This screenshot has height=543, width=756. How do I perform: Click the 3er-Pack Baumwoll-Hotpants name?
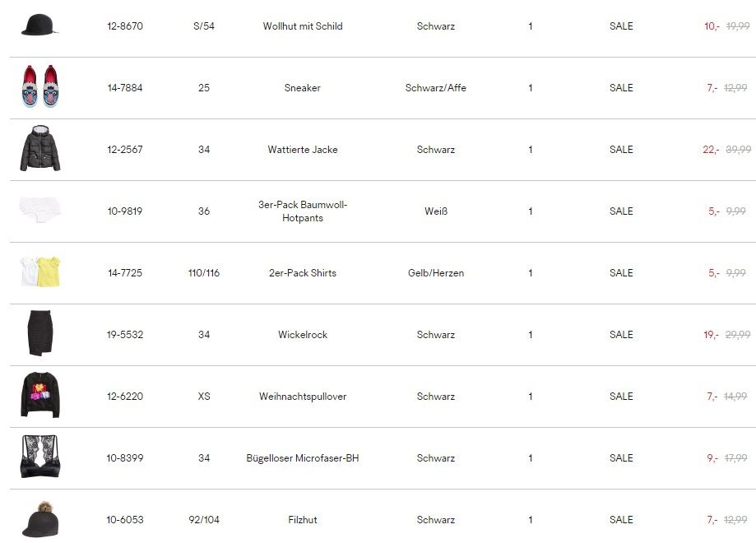click(302, 211)
